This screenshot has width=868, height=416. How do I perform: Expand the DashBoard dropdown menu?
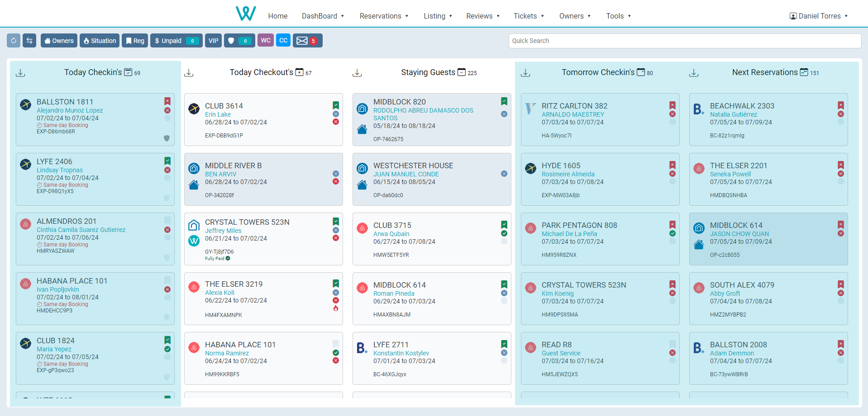pyautogui.click(x=323, y=16)
